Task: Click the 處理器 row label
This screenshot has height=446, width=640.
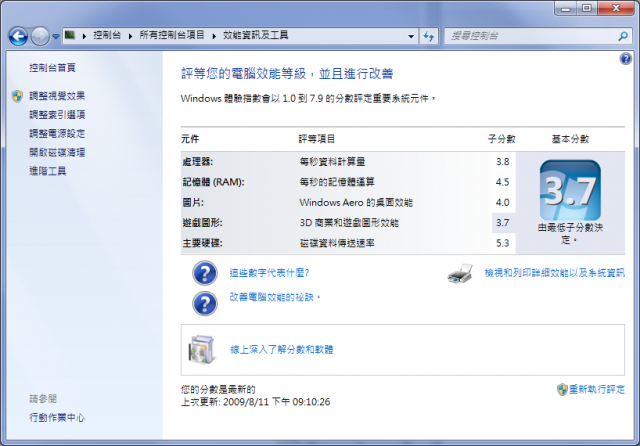Action: tap(198, 162)
